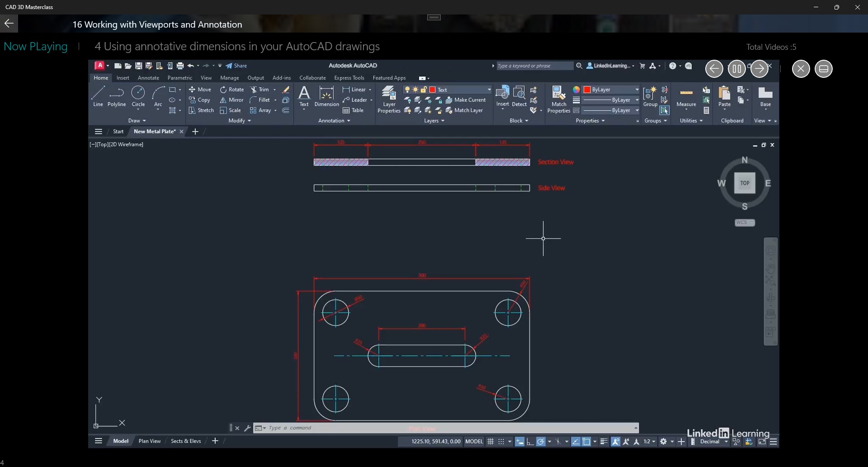Screen dimensions: 868x467
Task: Select the Measure tool
Action: point(686,96)
